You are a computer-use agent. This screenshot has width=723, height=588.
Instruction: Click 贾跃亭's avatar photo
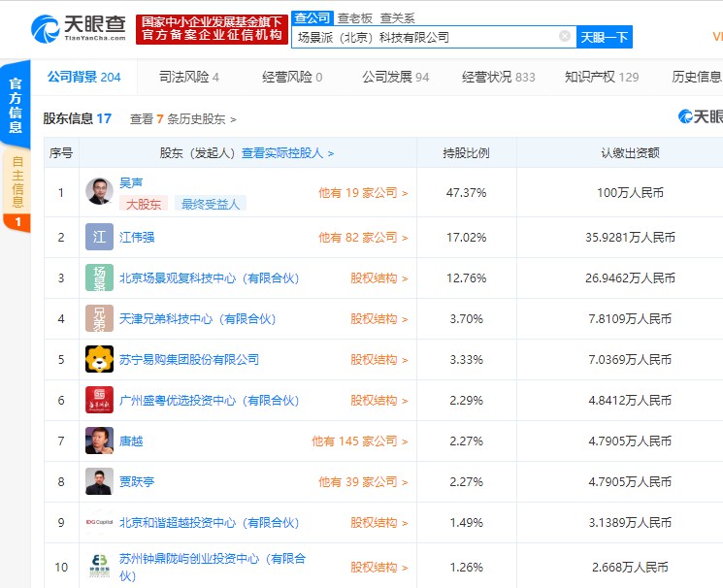99,481
